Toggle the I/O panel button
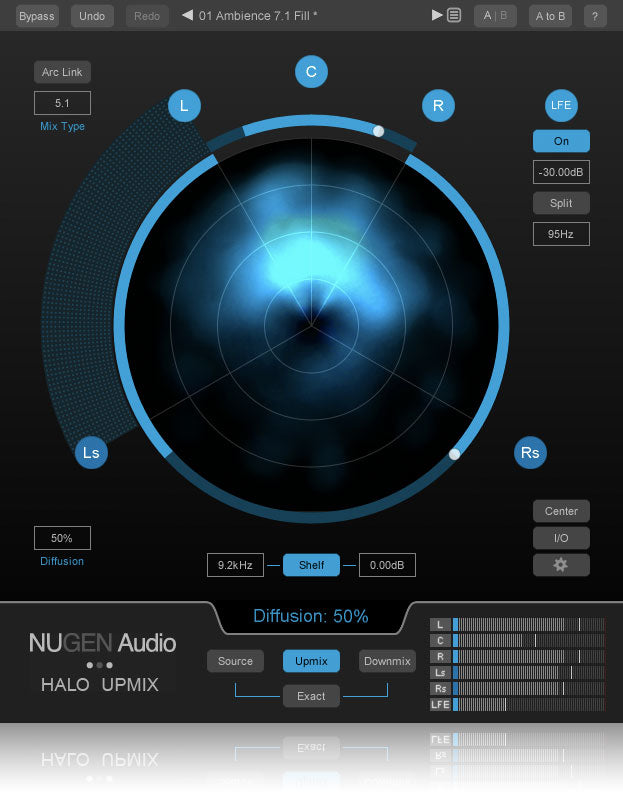This screenshot has height=800, width=623. click(x=561, y=538)
